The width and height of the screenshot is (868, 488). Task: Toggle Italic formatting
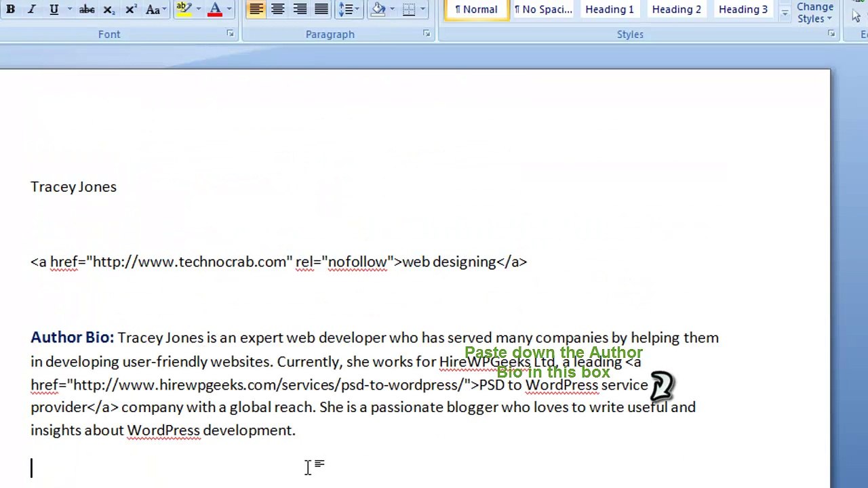[x=31, y=9]
